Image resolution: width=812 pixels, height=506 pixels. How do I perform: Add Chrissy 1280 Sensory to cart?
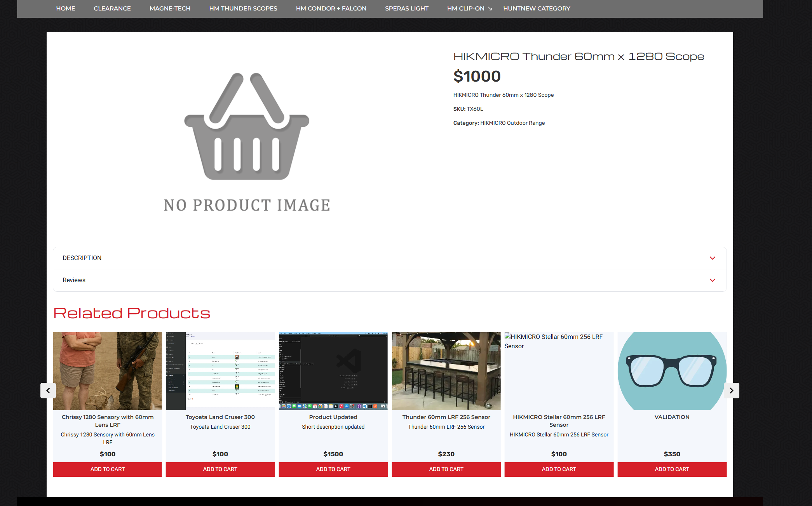pyautogui.click(x=108, y=469)
